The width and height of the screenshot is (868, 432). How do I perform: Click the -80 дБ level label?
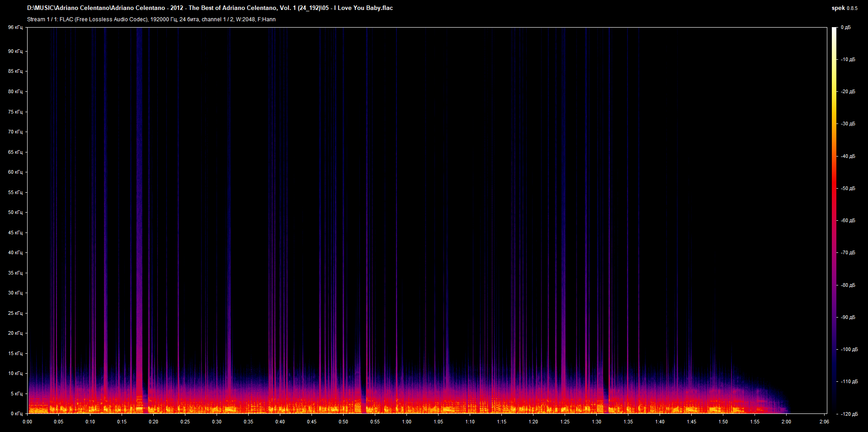(848, 285)
